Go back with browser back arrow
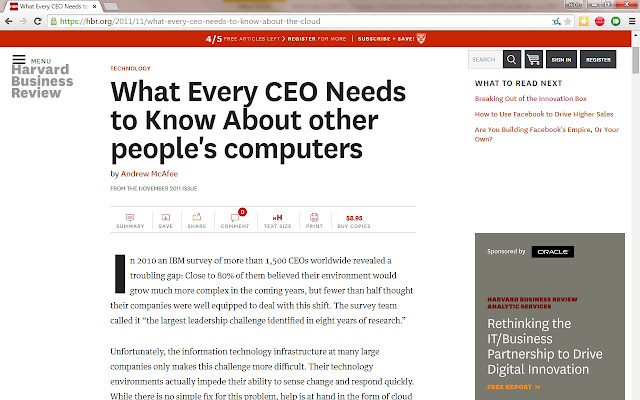 coord(9,21)
